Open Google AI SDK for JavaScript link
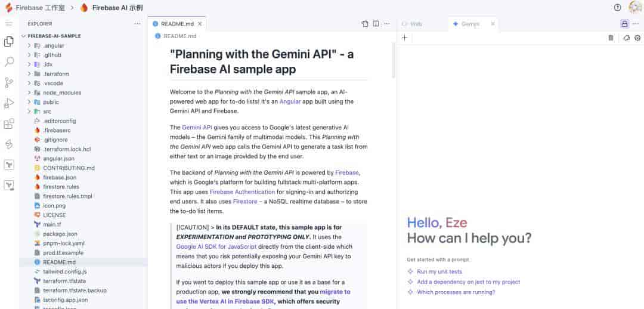 (216, 246)
